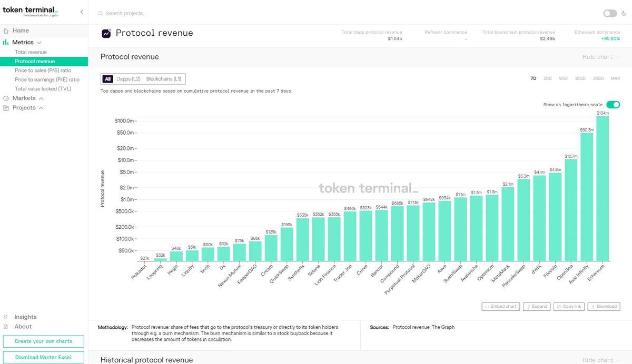Click the Protocol revenue page title icon
632x364 pixels.
click(106, 33)
